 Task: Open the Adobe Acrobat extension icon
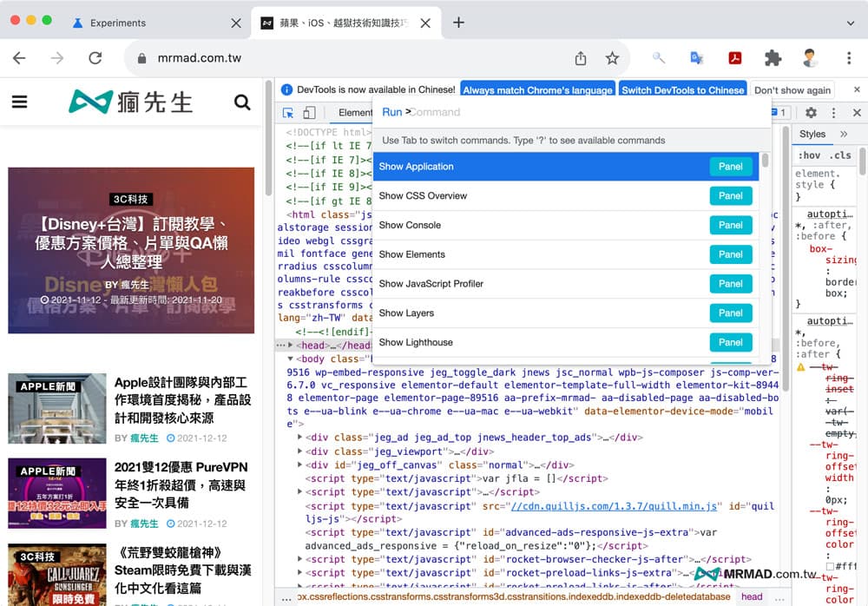(734, 57)
